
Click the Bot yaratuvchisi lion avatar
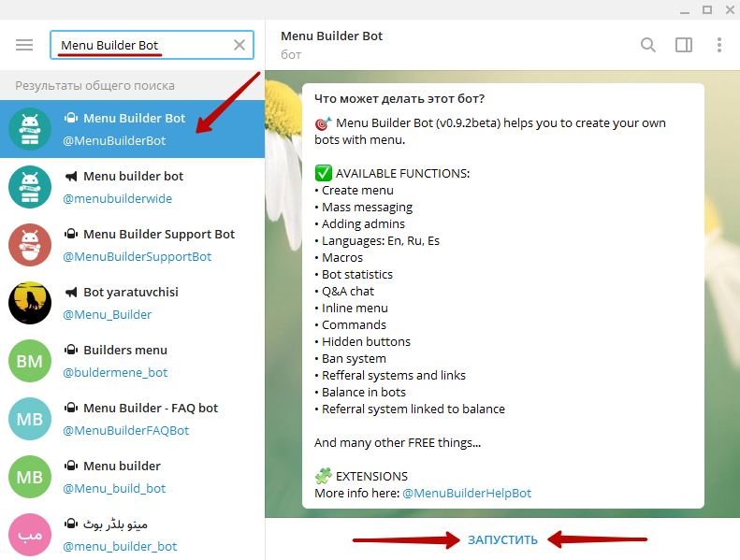point(30,303)
